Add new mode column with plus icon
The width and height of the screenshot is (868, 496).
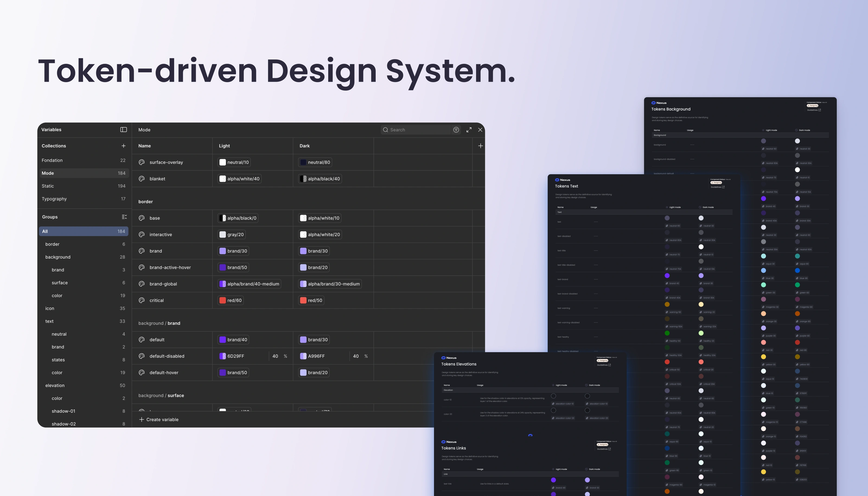tap(480, 146)
